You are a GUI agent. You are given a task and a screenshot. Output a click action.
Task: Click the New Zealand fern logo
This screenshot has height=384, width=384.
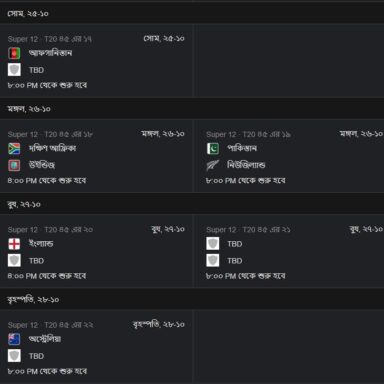tap(213, 165)
